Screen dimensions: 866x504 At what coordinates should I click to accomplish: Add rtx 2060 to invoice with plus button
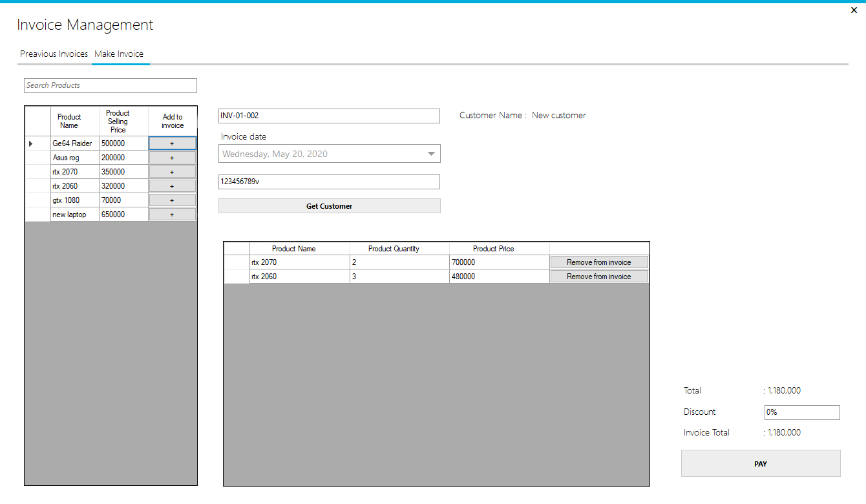[172, 186]
